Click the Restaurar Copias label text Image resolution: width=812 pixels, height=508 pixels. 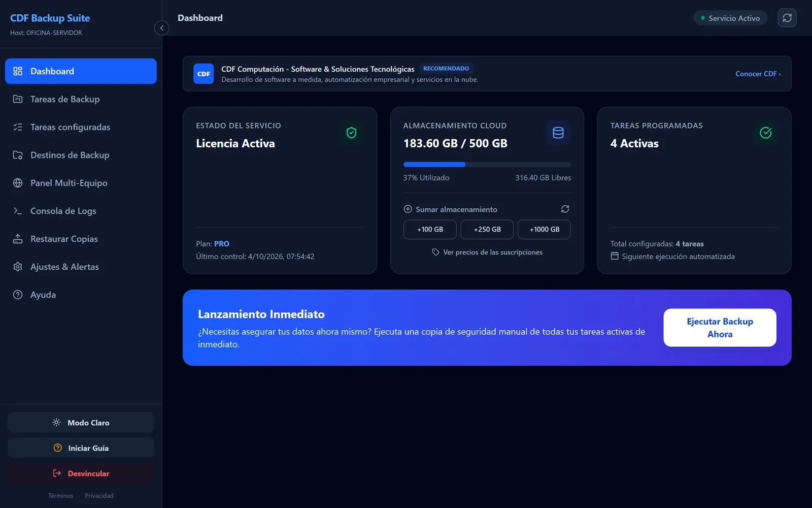click(x=64, y=239)
